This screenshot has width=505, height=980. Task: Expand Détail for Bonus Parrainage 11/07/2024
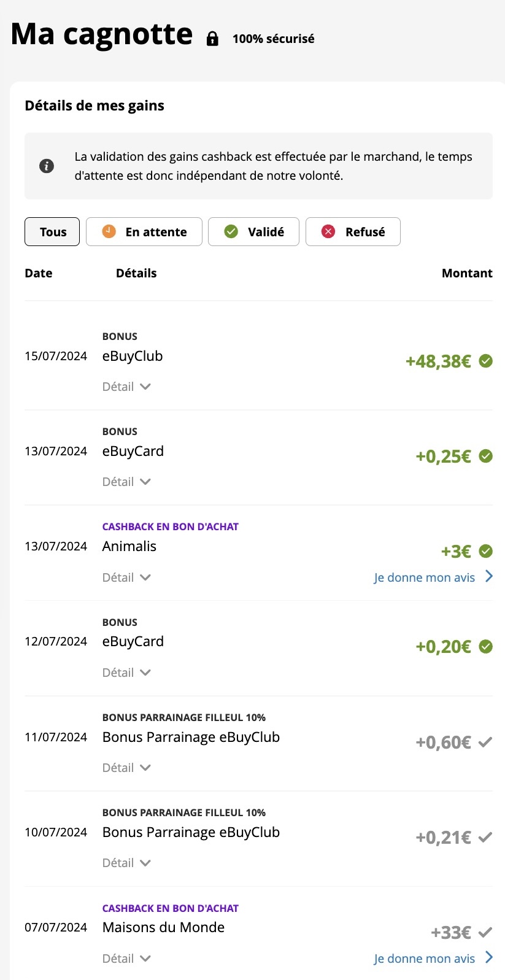(x=126, y=768)
